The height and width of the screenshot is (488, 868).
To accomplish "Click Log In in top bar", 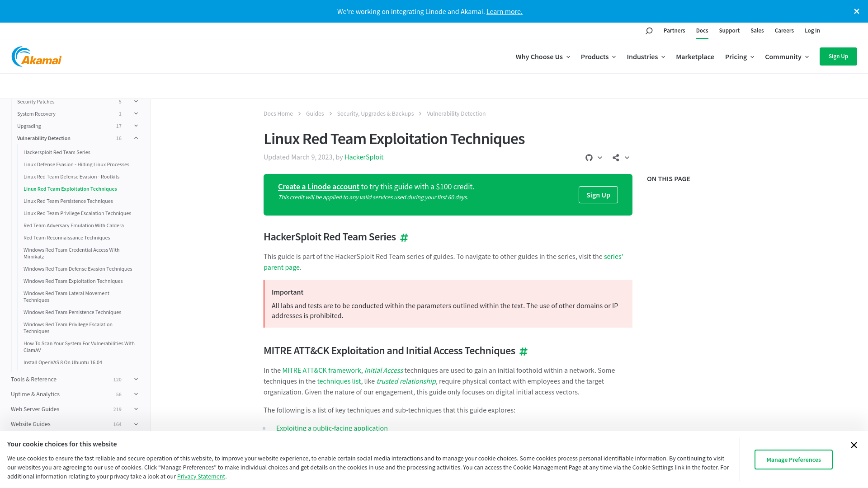I will pos(812,31).
